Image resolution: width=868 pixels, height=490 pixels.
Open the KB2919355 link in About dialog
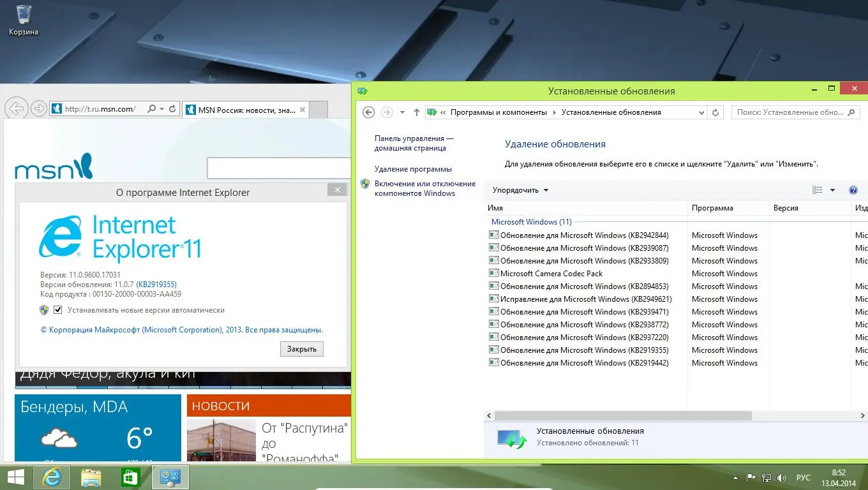tap(156, 285)
